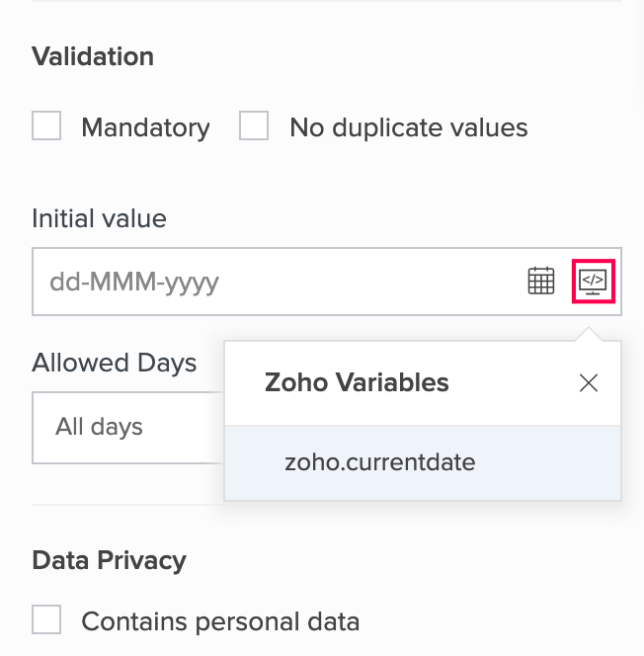Check the Contains personal data box

46,620
